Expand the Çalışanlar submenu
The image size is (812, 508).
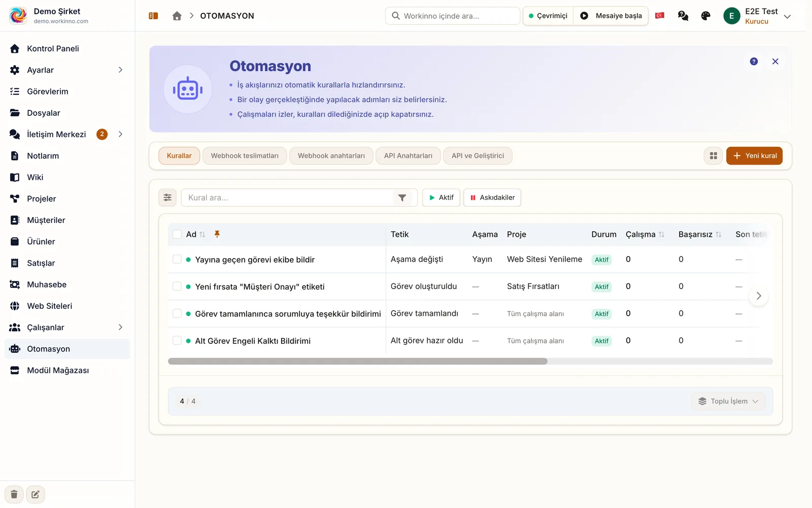(120, 328)
